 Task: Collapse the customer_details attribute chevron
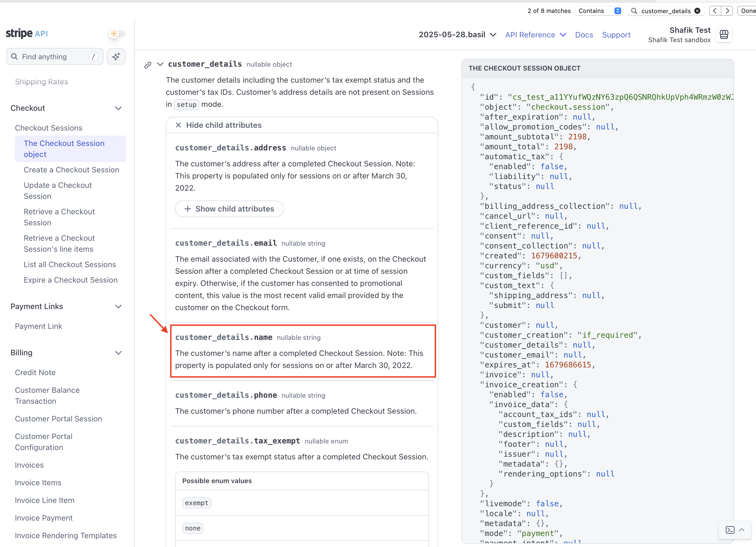point(160,64)
